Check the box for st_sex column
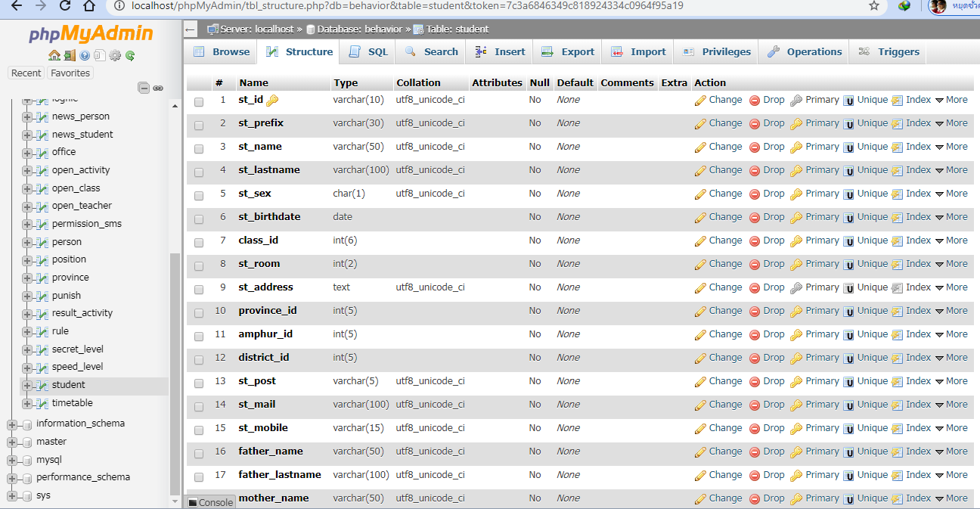 point(199,196)
